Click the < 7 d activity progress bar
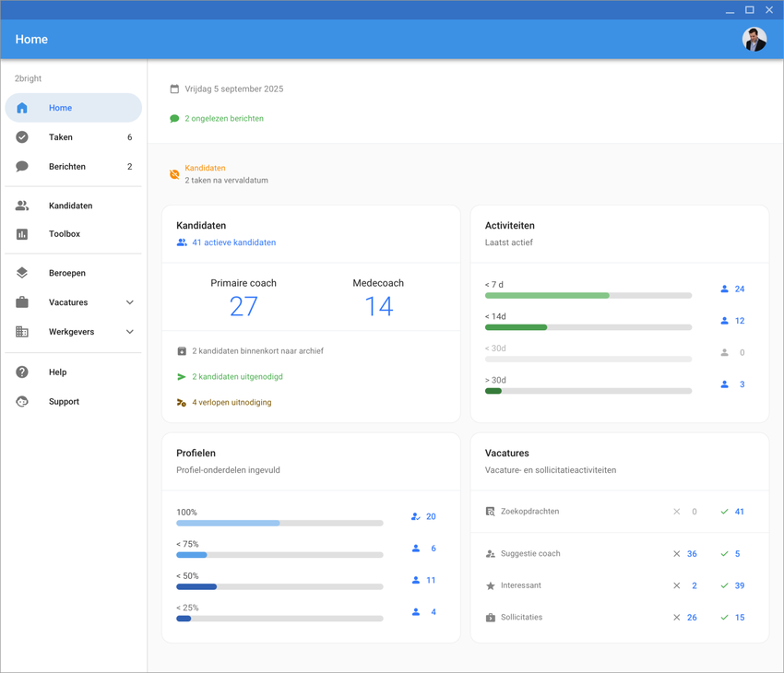 pyautogui.click(x=588, y=296)
